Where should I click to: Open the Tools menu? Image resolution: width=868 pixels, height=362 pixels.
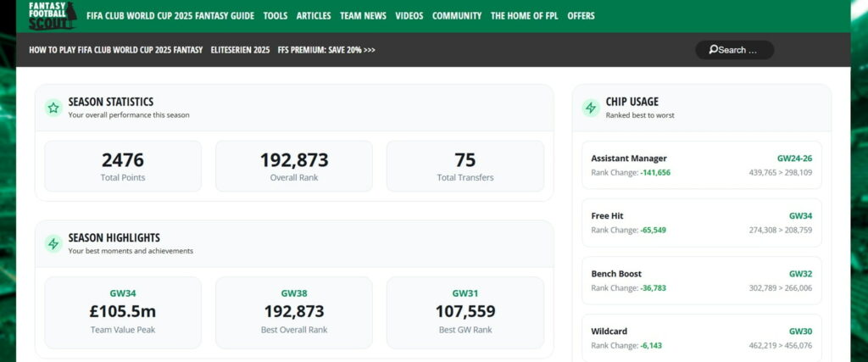click(275, 15)
